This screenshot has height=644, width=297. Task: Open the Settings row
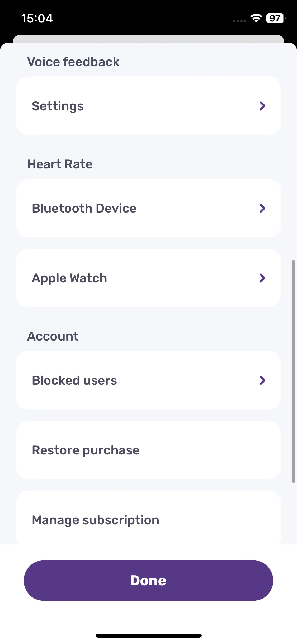pos(148,106)
